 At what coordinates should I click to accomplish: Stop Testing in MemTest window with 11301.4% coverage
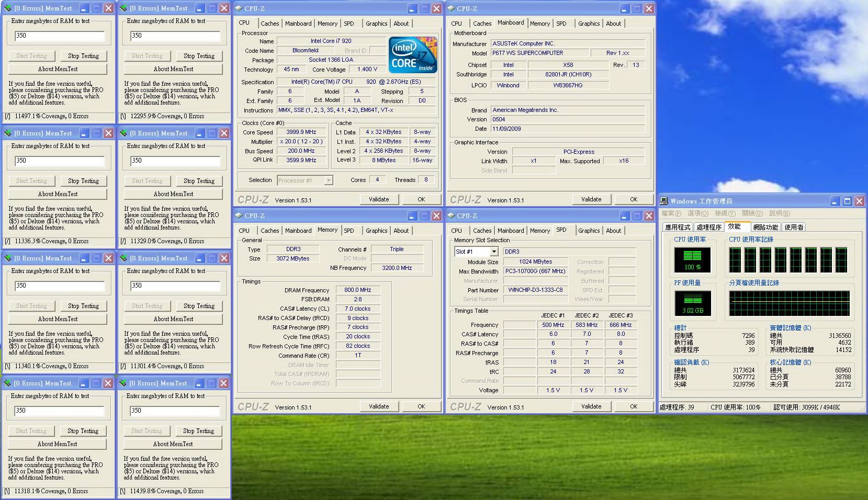(199, 306)
